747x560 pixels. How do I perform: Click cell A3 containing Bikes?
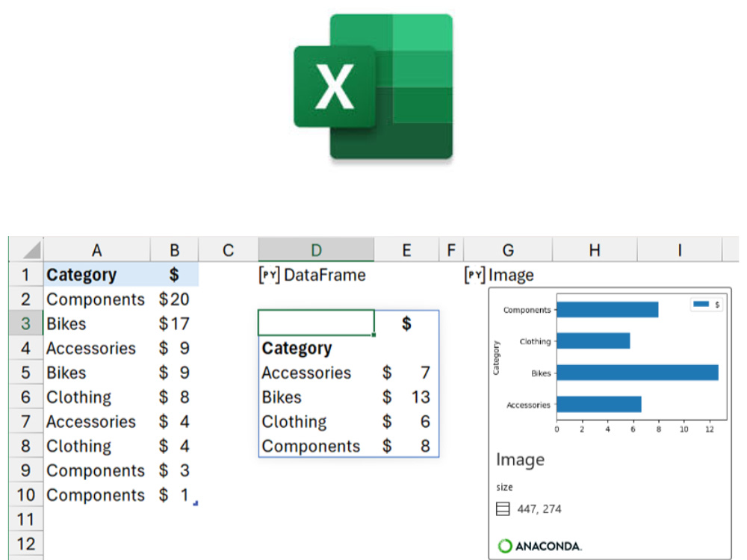pos(96,324)
